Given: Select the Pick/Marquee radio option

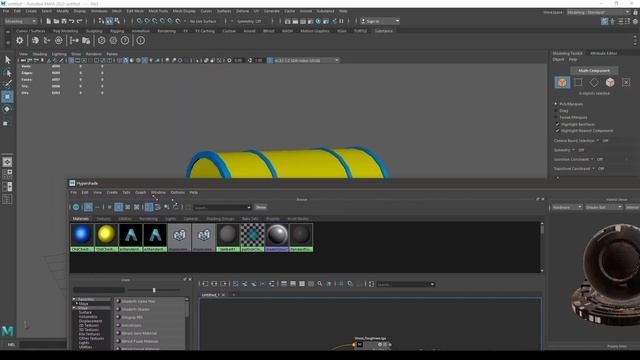Looking at the screenshot, I should pos(556,104).
